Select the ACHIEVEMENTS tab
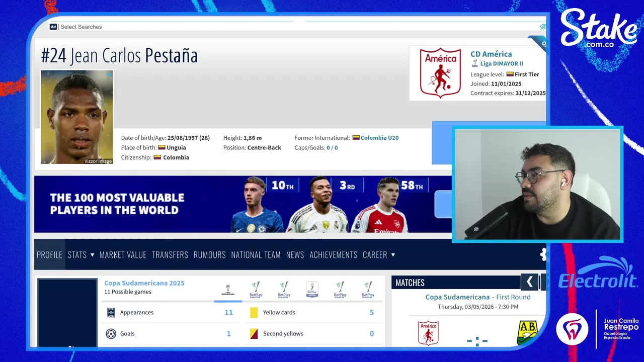The width and height of the screenshot is (644, 362). 333,255
